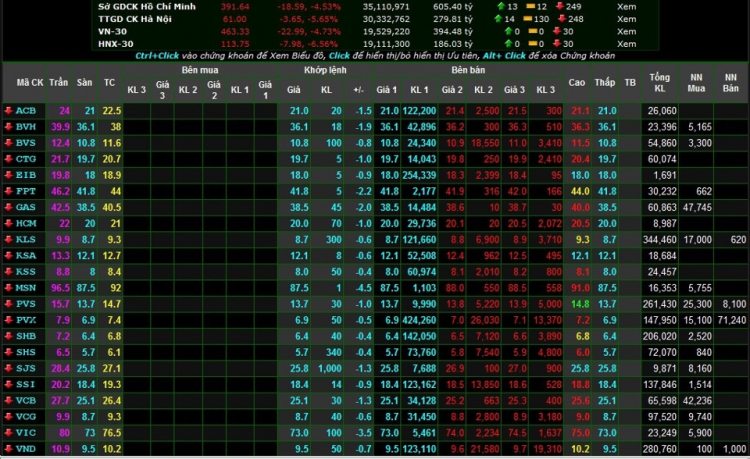Click the Cao column header

(577, 82)
